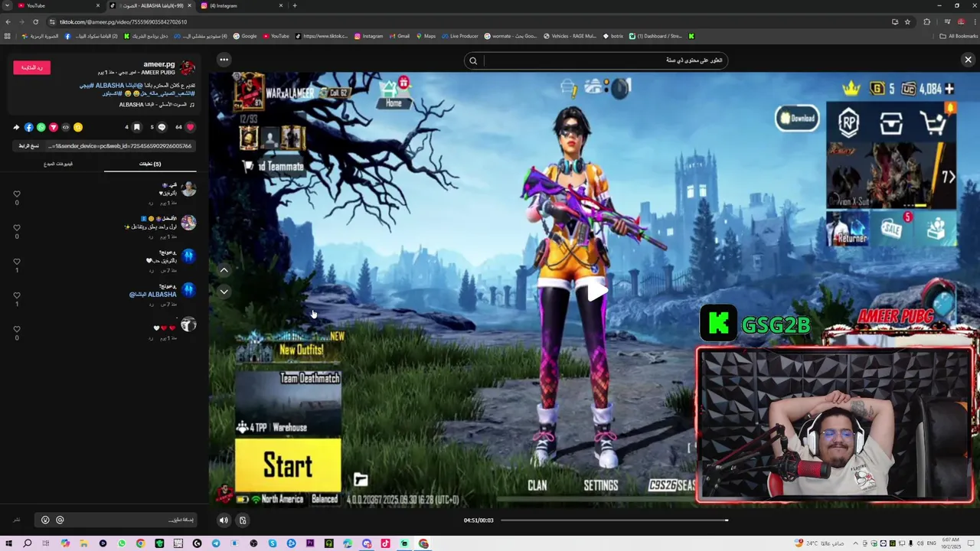980x551 pixels.
Task: Click the copy link button
Action: click(x=29, y=145)
